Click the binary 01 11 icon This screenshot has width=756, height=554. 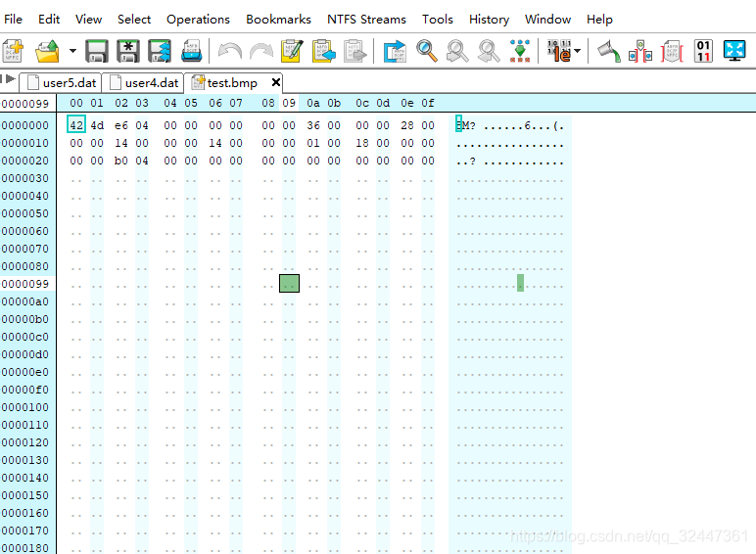[703, 51]
